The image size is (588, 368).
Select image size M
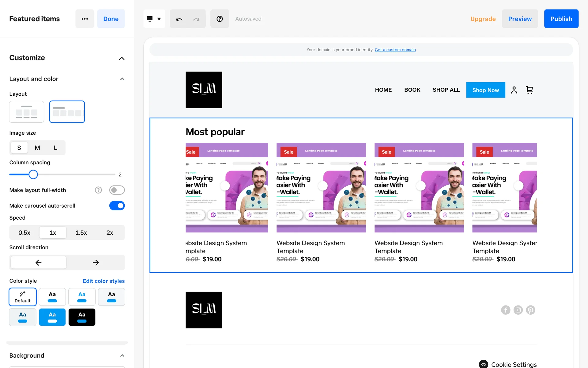[37, 148]
